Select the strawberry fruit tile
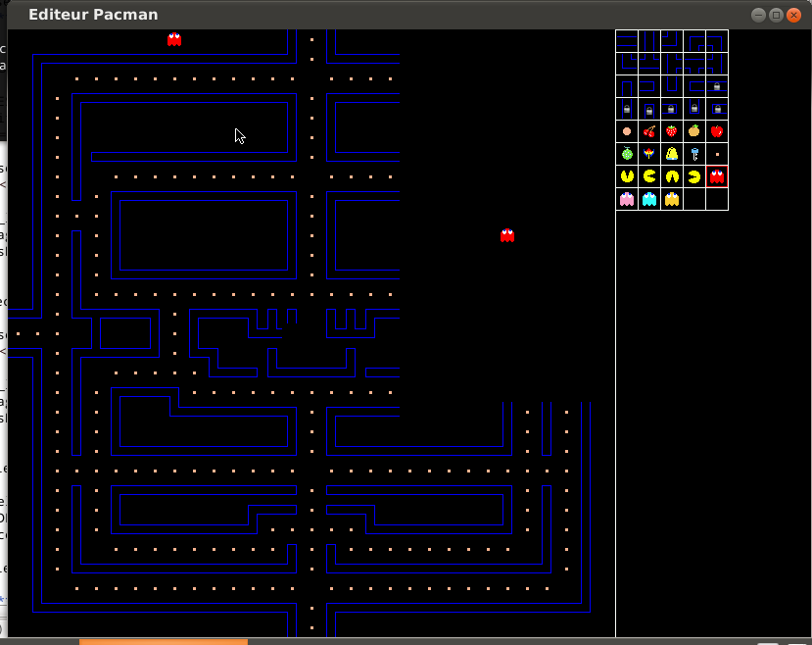The image size is (812, 645). [672, 131]
